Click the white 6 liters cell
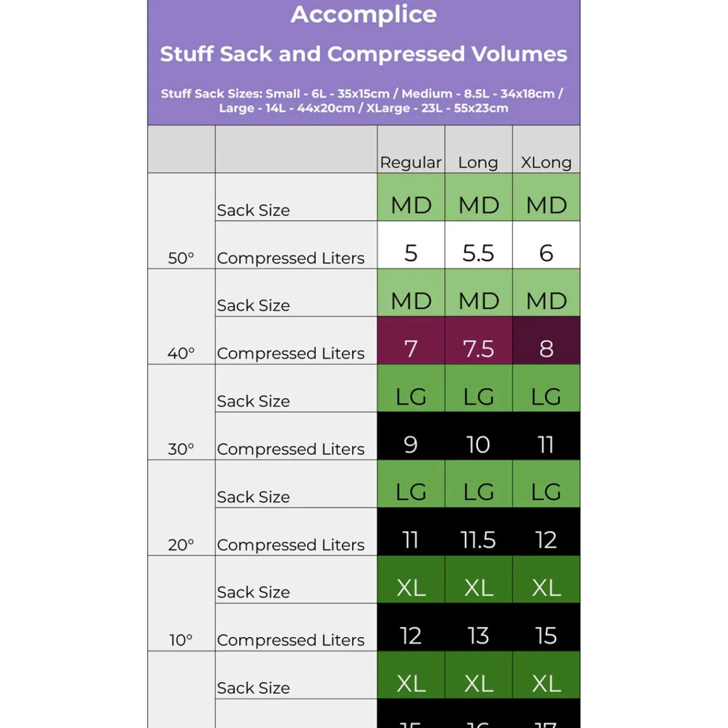Viewport: 728px width, 728px height. click(x=546, y=253)
